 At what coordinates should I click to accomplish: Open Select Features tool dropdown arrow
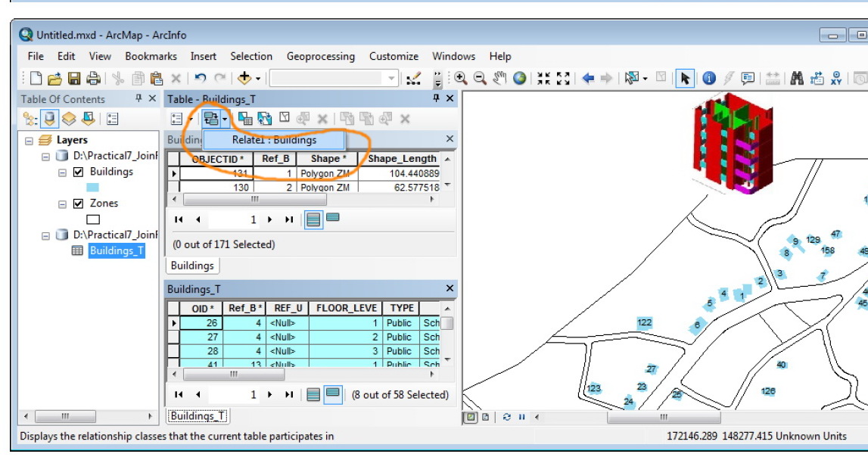pyautogui.click(x=646, y=79)
